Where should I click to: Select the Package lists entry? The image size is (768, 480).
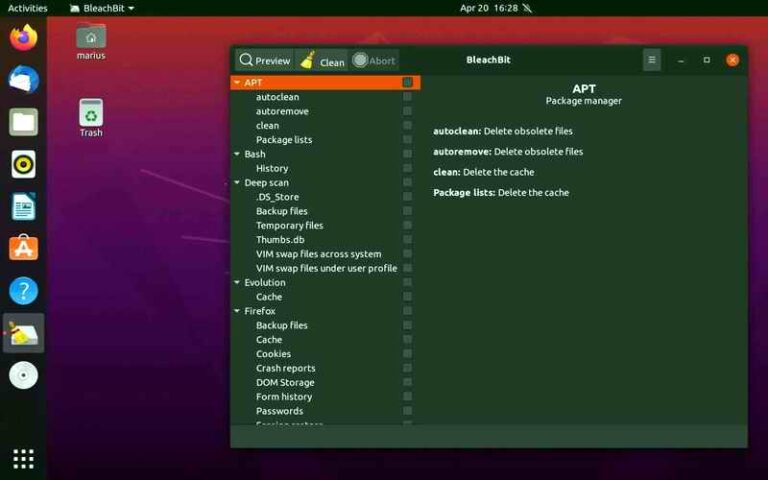(x=284, y=140)
